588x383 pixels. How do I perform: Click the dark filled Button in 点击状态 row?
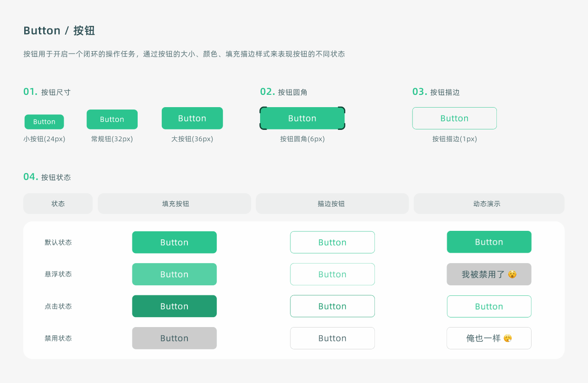pyautogui.click(x=174, y=306)
